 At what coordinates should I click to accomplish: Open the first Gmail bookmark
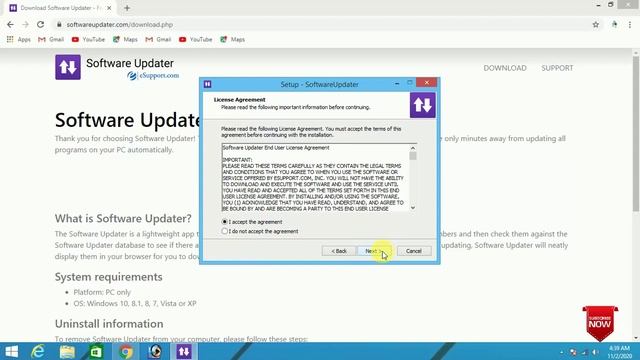[x=51, y=40]
